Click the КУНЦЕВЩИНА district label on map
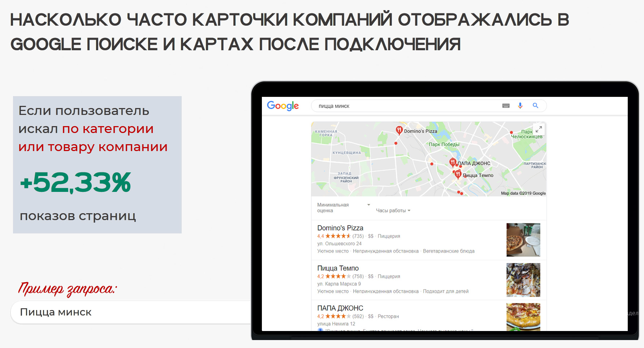Image resolution: width=644 pixels, height=348 pixels. point(347,152)
